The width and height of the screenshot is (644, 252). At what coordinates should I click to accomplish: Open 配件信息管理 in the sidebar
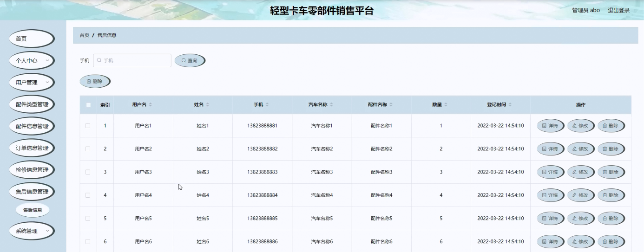pyautogui.click(x=32, y=126)
